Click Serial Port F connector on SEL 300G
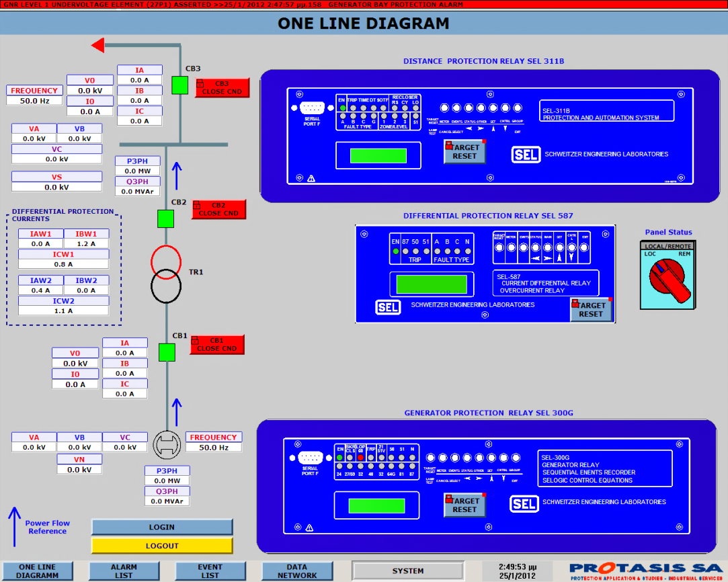This screenshot has height=582, width=728. 310,458
